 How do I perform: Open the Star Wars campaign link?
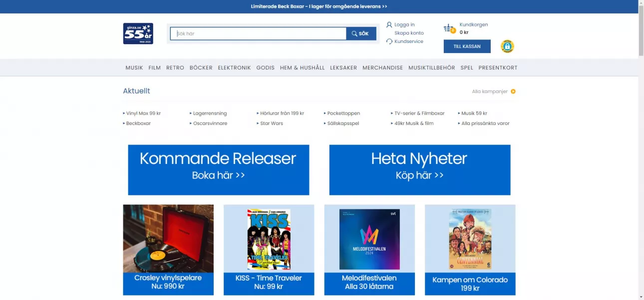click(x=272, y=123)
